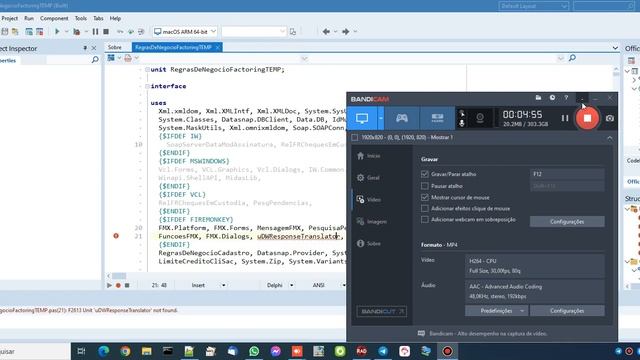Click the Stop square icon in IDE toolbar
Viewport: 640px width, 360px height.
click(106, 31)
